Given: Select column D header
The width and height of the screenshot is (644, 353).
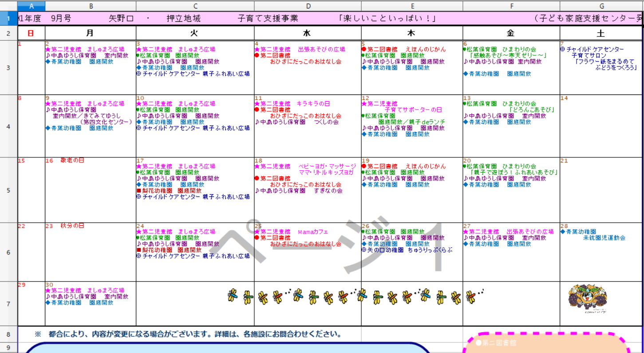Looking at the screenshot, I should (x=308, y=6).
